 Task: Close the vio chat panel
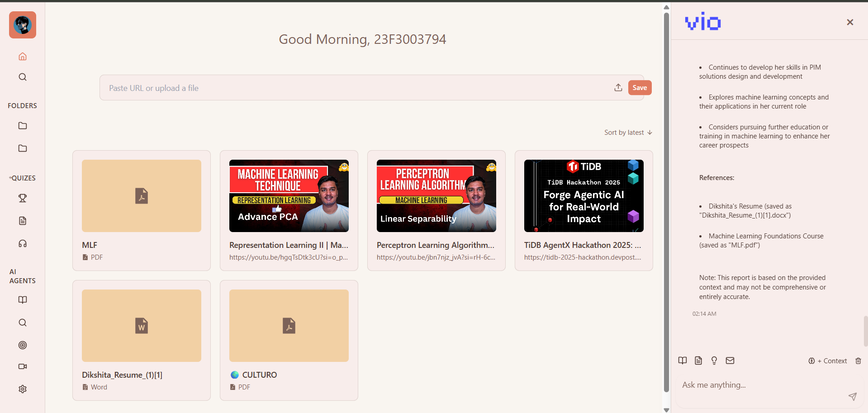pos(850,22)
